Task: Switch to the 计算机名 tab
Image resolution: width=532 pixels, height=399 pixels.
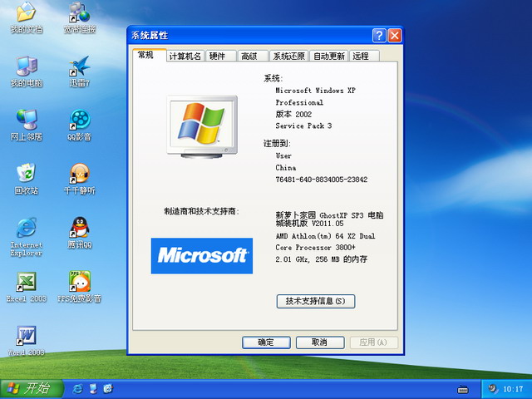Action: click(185, 56)
